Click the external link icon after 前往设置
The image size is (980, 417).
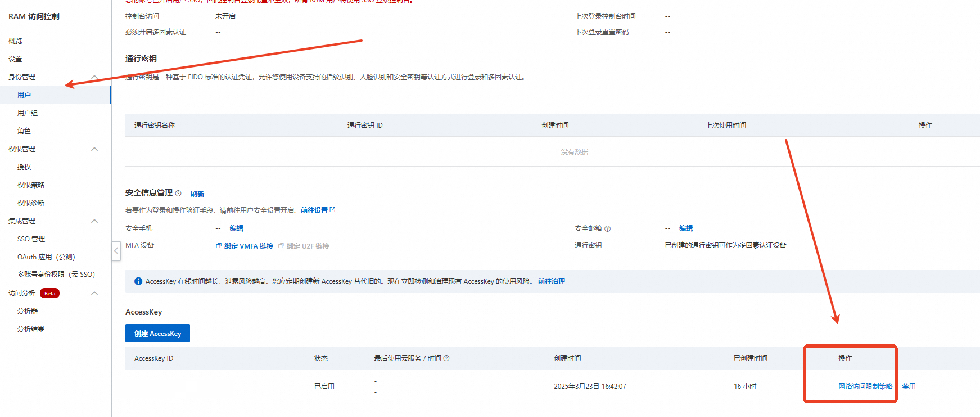point(332,210)
